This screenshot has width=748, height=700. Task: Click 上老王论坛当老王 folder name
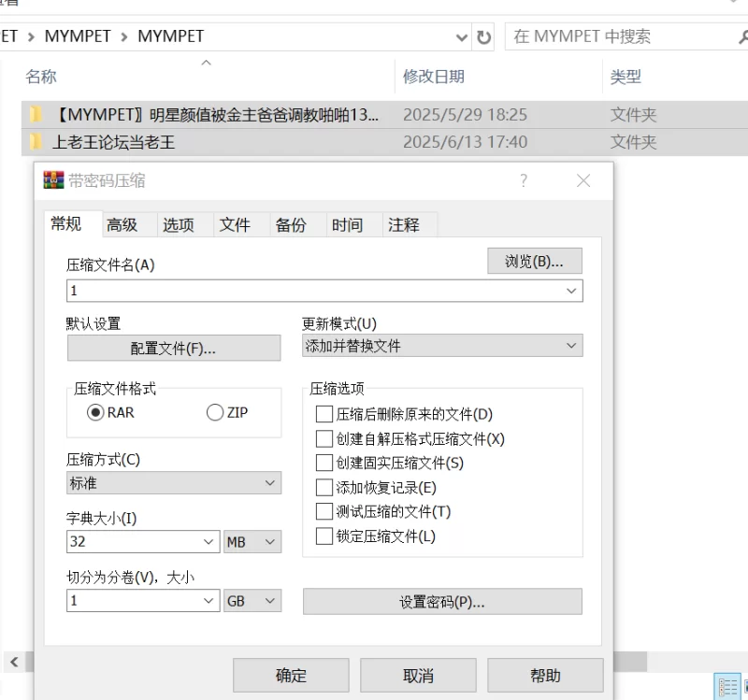[x=113, y=142]
